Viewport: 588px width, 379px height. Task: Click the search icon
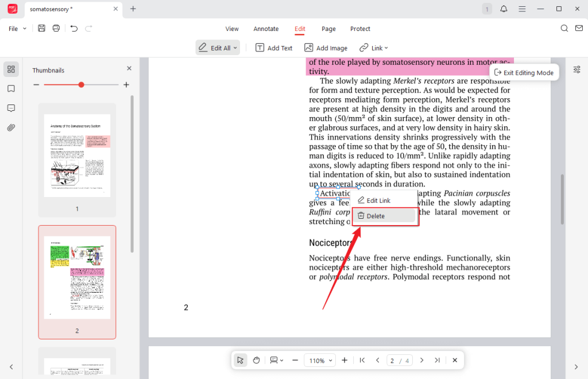[x=564, y=28]
